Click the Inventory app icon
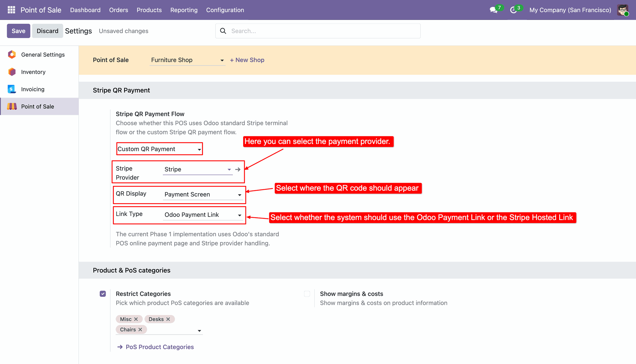This screenshot has height=364, width=636. click(12, 72)
